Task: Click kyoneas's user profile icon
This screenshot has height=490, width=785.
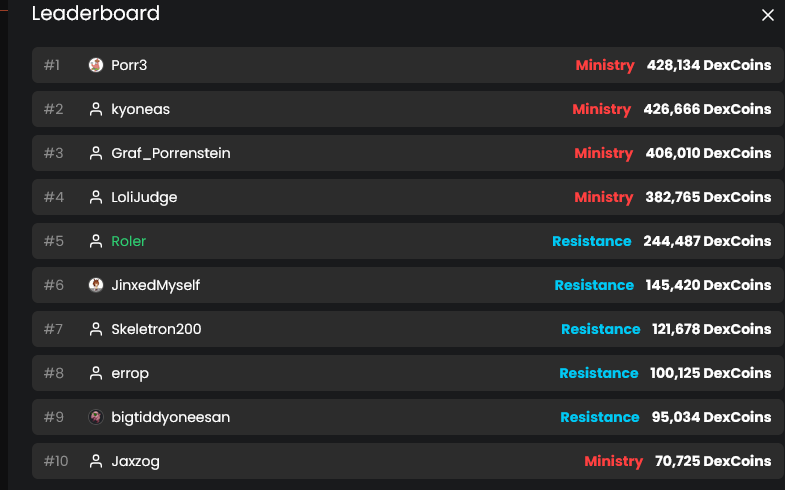Action: coord(96,109)
